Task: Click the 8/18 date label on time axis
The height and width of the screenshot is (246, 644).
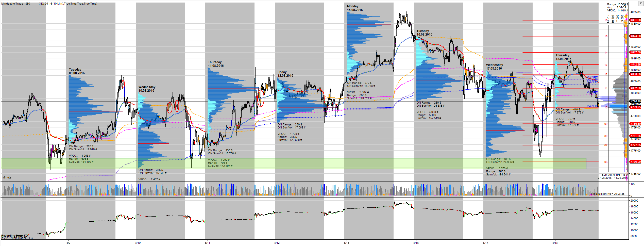Action: [555, 243]
